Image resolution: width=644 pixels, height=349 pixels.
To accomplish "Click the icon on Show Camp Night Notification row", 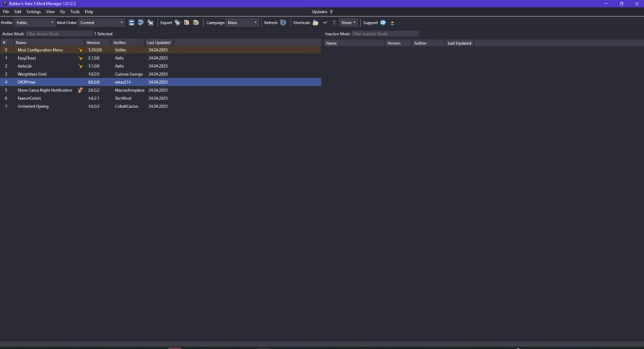I will [x=80, y=90].
